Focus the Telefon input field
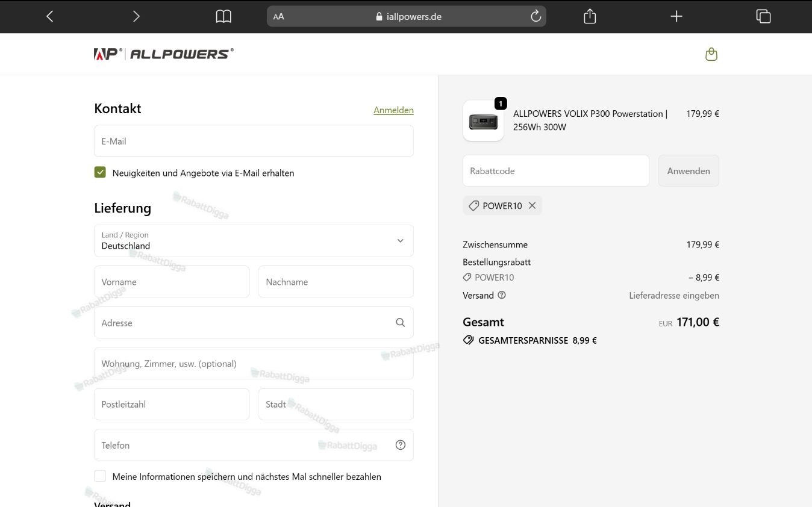Screen dimensions: 812x507 click(254, 445)
